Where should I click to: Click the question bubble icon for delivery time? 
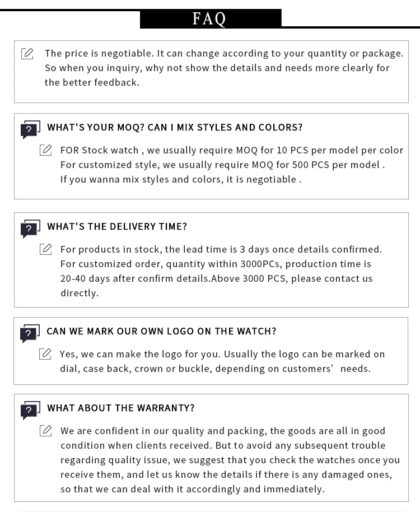pyautogui.click(x=30, y=229)
